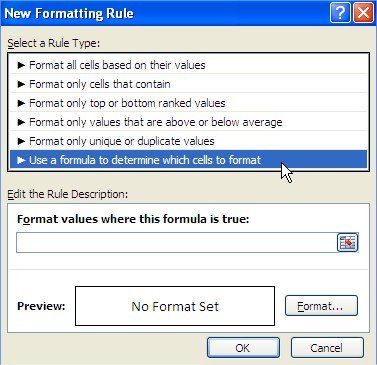Select 'Use a formula to determine which cells to format'
377x365 pixels.
pos(188,160)
